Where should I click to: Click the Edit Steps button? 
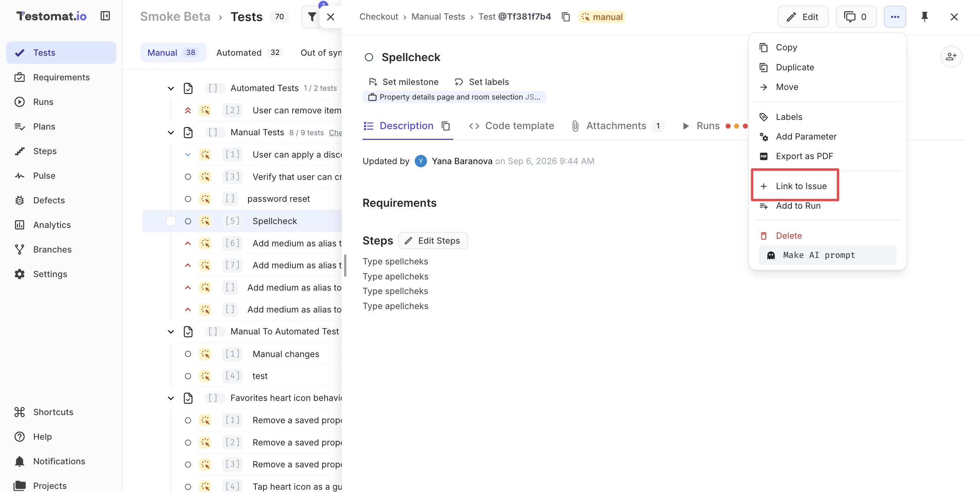[x=433, y=241]
